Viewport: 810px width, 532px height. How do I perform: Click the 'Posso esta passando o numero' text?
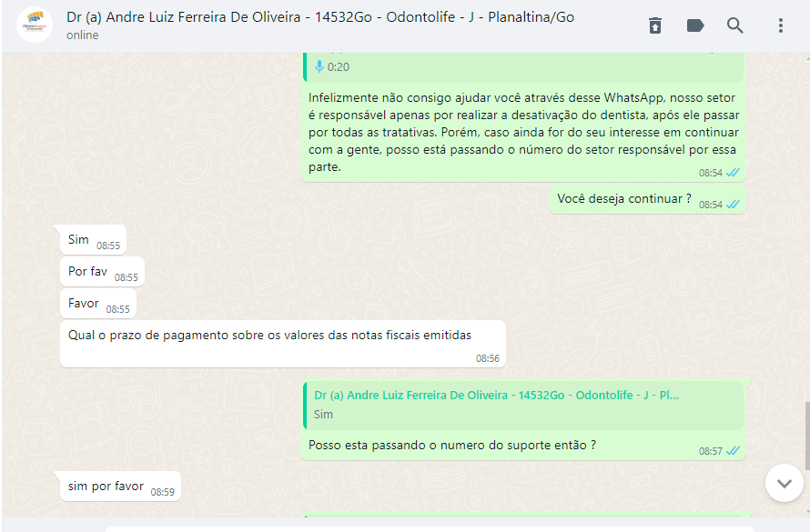(452, 445)
